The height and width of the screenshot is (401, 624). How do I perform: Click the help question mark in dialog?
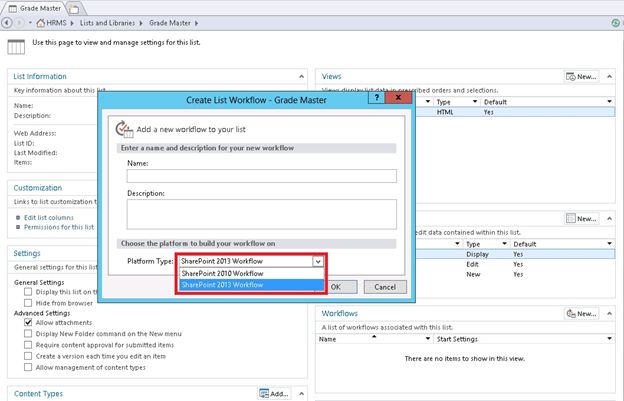[376, 98]
